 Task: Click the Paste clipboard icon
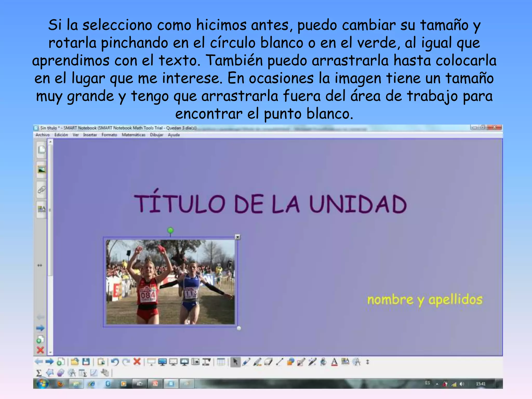click(101, 362)
